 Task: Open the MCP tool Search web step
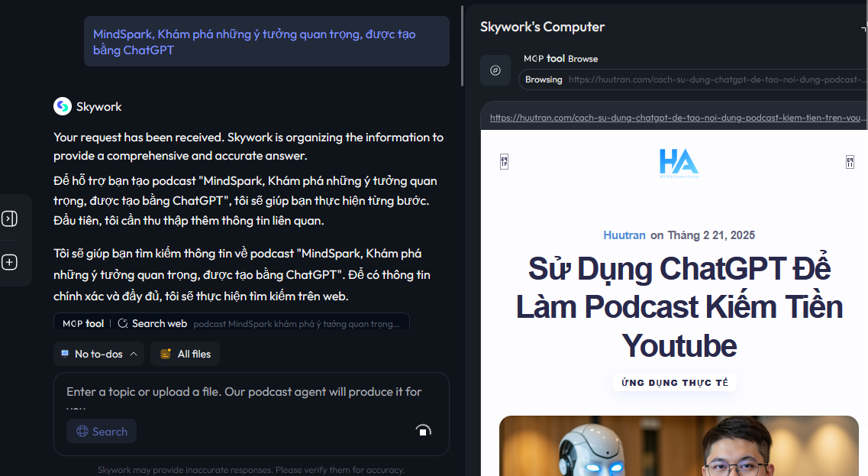point(231,322)
